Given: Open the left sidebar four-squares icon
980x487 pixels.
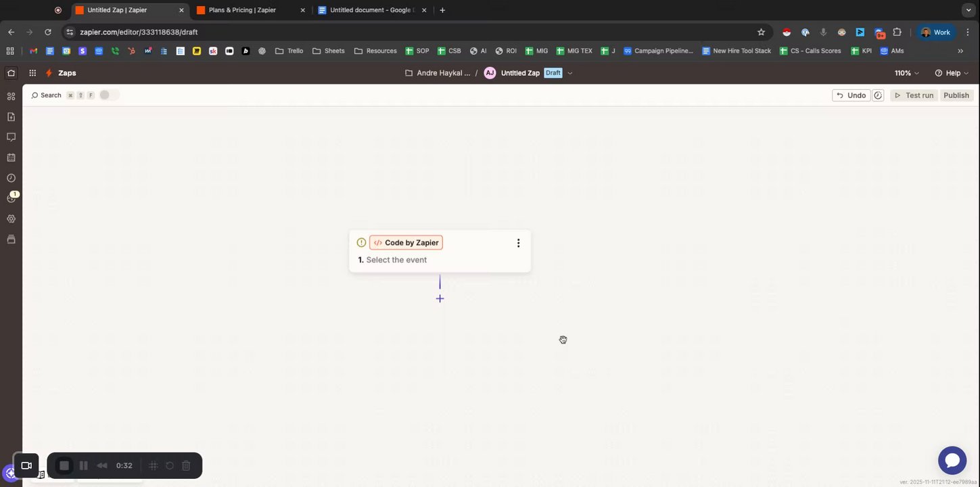Looking at the screenshot, I should 11,97.
